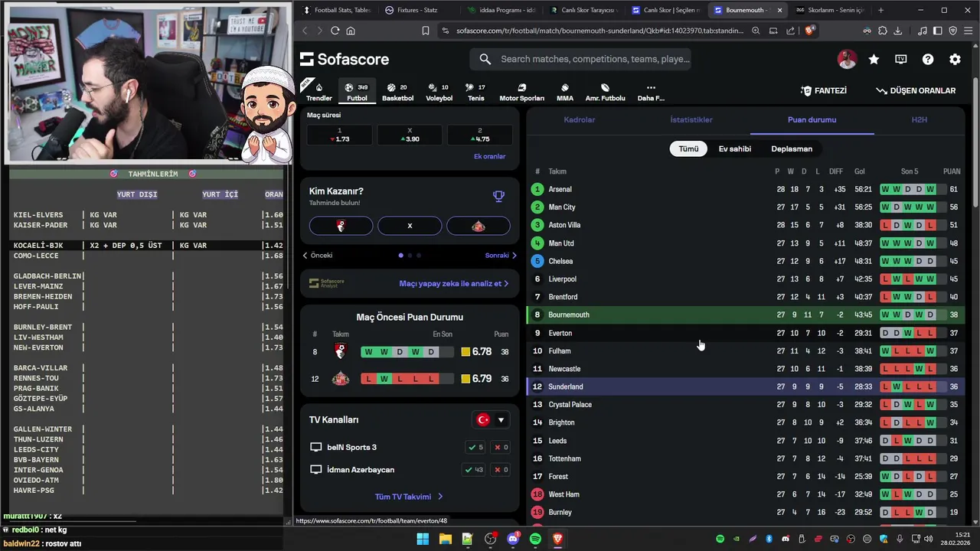Open the Tüm TV Takvimi link

[409, 497]
